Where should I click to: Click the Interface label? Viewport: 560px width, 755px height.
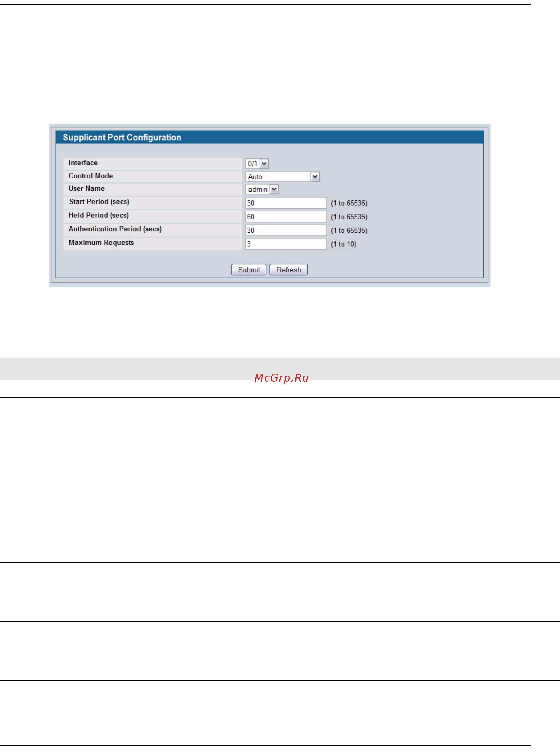click(x=83, y=163)
